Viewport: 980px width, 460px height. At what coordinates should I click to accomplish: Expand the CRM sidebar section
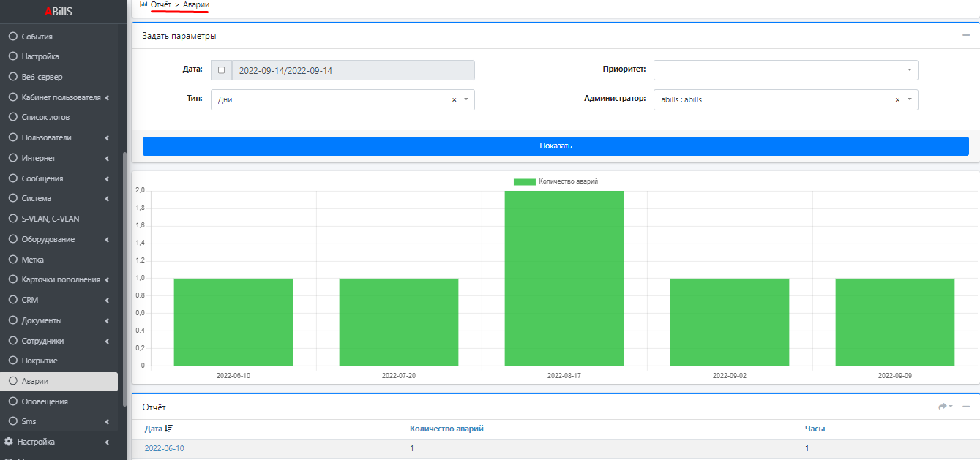point(107,300)
